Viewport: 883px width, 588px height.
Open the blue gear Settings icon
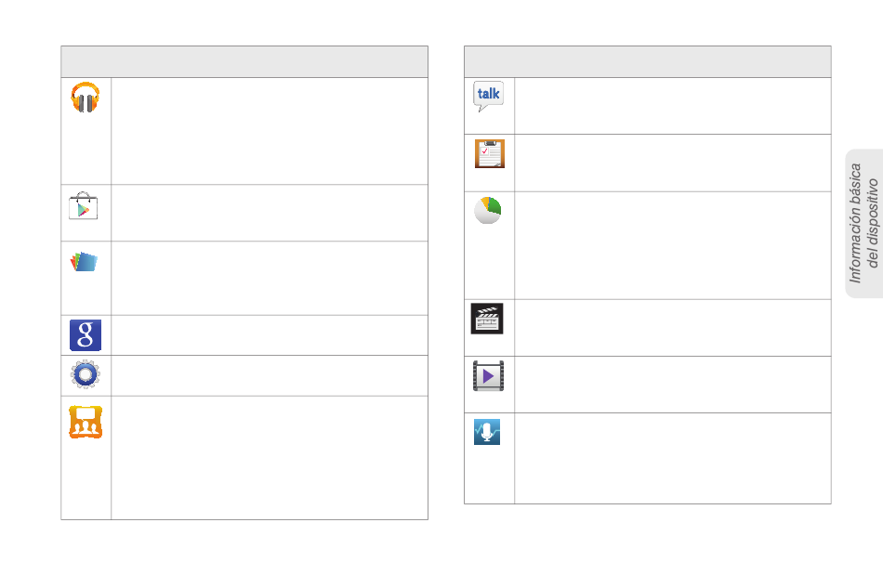point(85,374)
